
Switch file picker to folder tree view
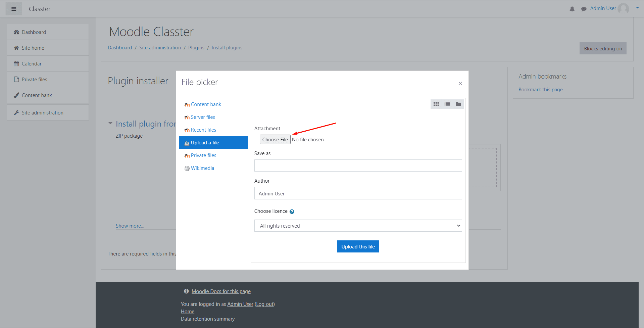(458, 104)
